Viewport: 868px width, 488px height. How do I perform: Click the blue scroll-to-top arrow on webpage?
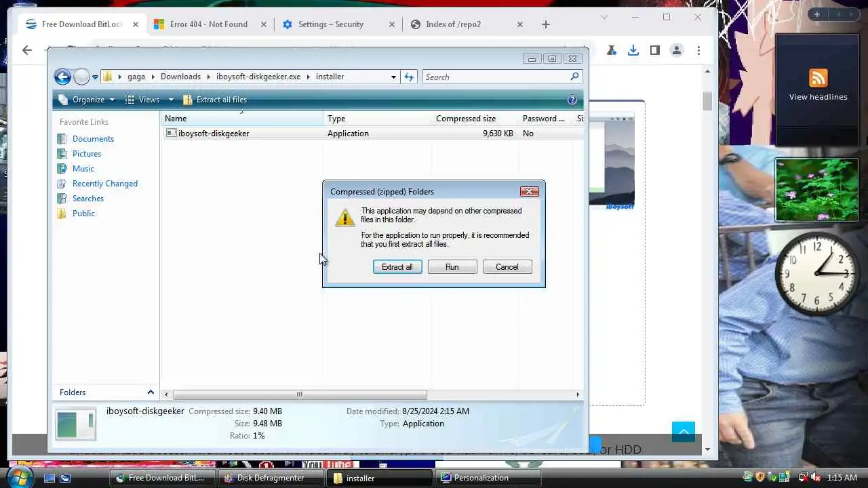click(684, 431)
